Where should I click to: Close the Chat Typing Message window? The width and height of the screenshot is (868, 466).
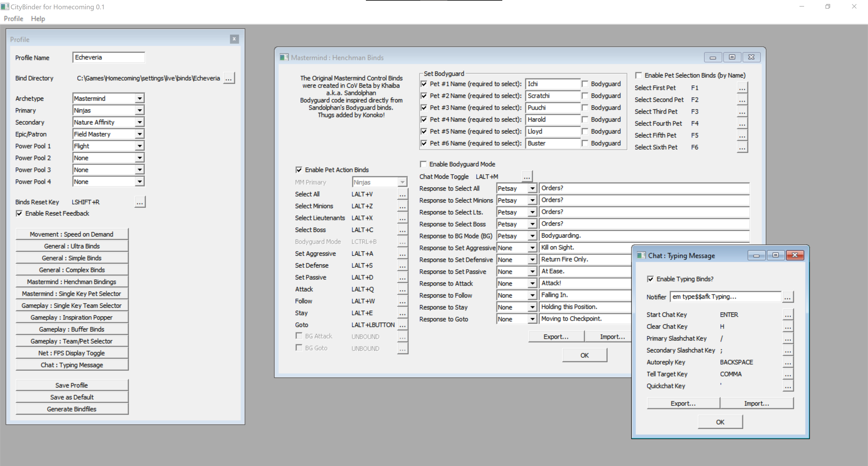pos(795,255)
